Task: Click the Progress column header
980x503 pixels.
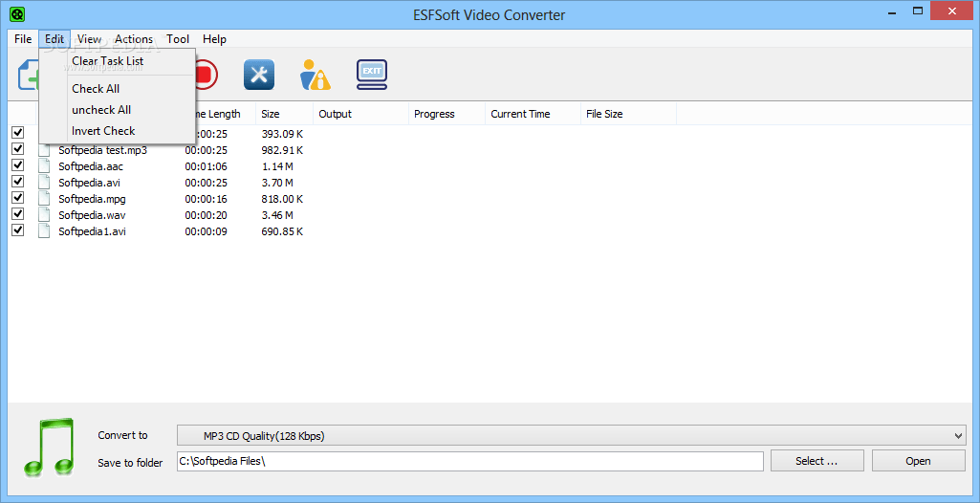Action: (446, 114)
